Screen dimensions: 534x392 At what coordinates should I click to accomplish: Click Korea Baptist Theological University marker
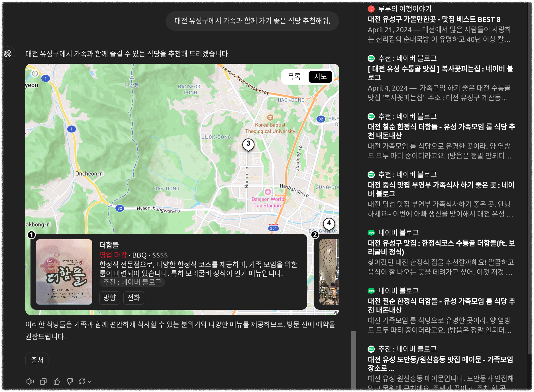[270, 117]
